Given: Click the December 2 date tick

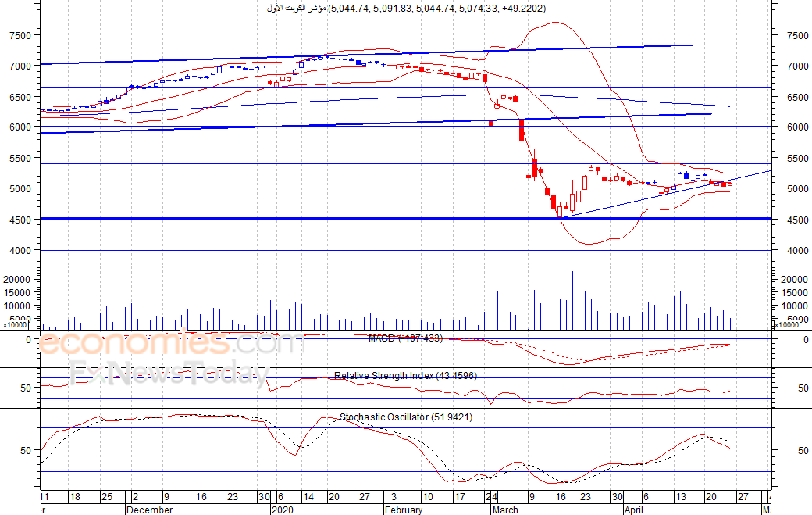Looking at the screenshot, I should tap(135, 497).
